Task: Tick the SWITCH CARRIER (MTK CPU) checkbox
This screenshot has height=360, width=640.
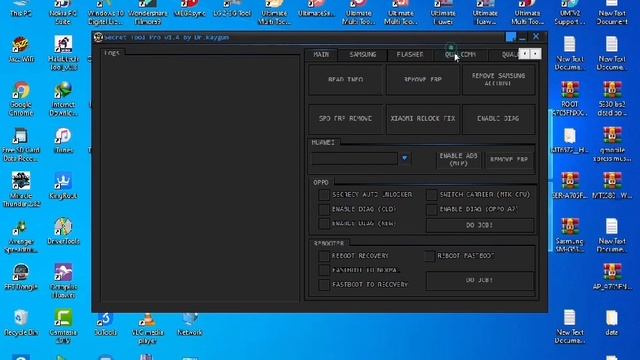Action: (x=431, y=195)
